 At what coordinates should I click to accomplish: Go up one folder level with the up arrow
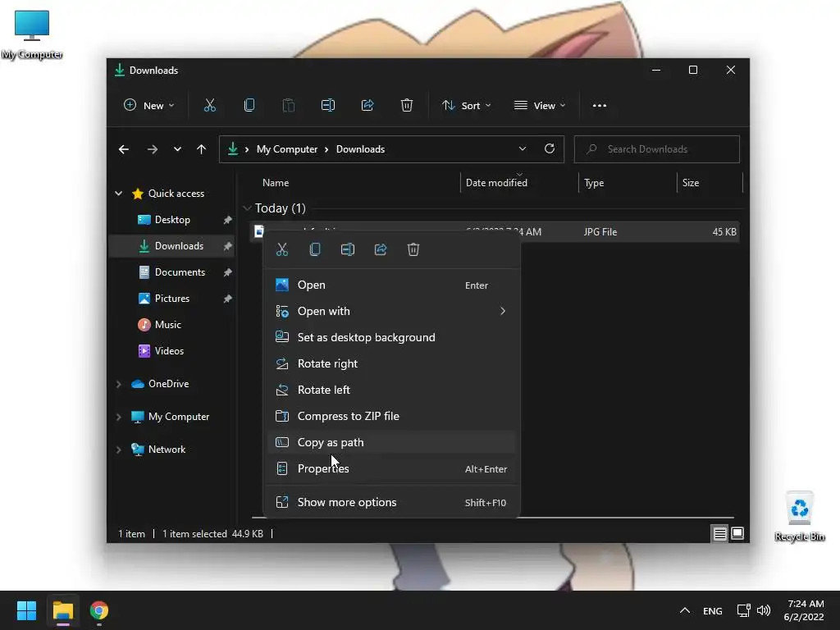coord(201,149)
